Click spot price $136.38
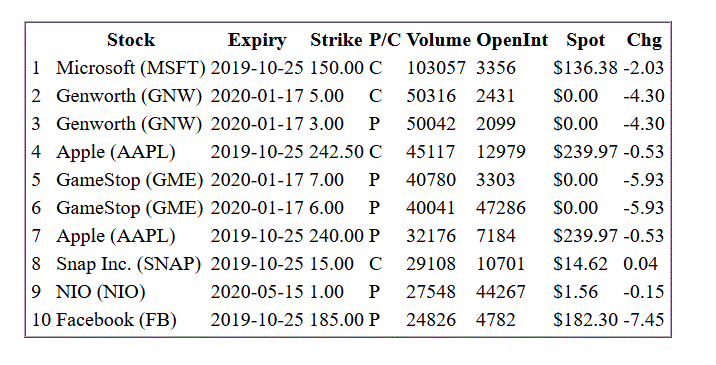 pos(585,68)
